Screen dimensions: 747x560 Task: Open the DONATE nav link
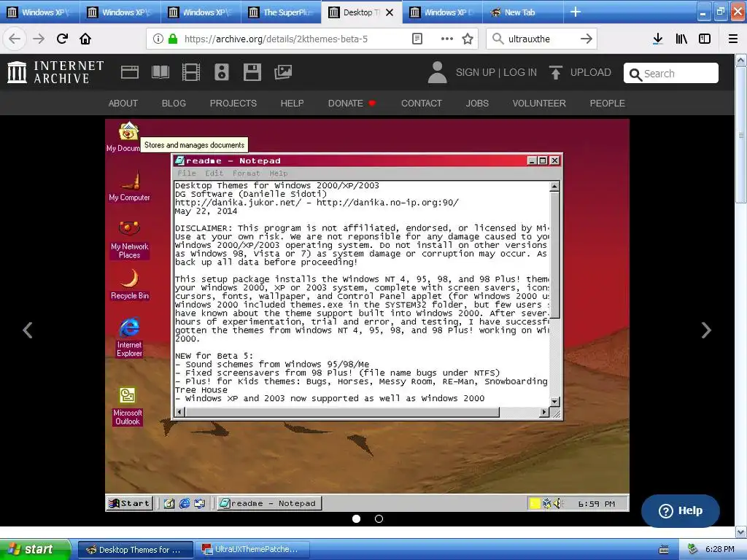pyautogui.click(x=352, y=104)
